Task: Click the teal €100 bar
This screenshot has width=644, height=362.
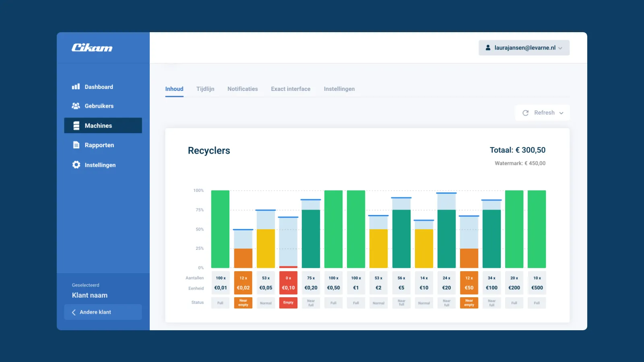Action: (x=491, y=239)
